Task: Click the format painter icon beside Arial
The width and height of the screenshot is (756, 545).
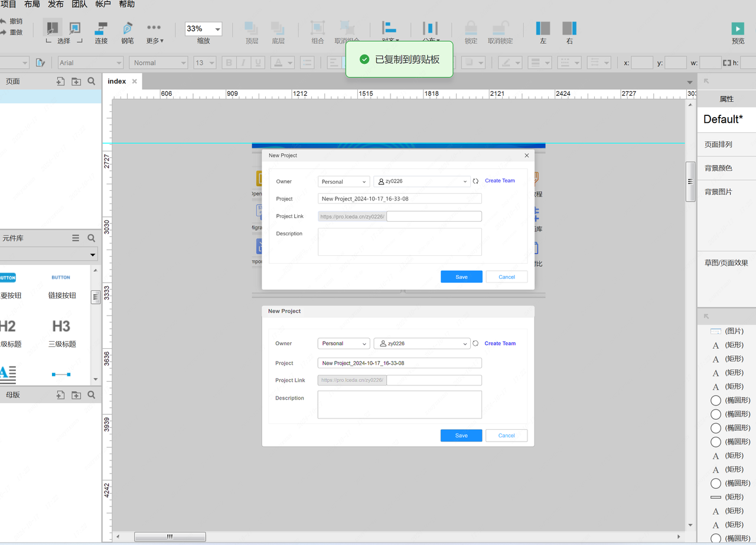Action: [40, 63]
